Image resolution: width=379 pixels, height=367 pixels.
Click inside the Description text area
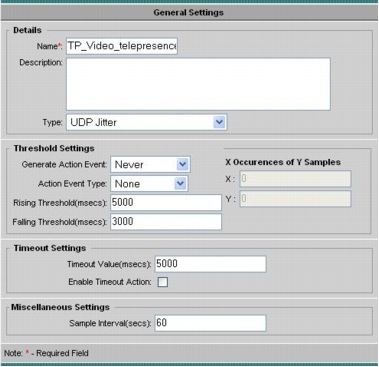(198, 84)
